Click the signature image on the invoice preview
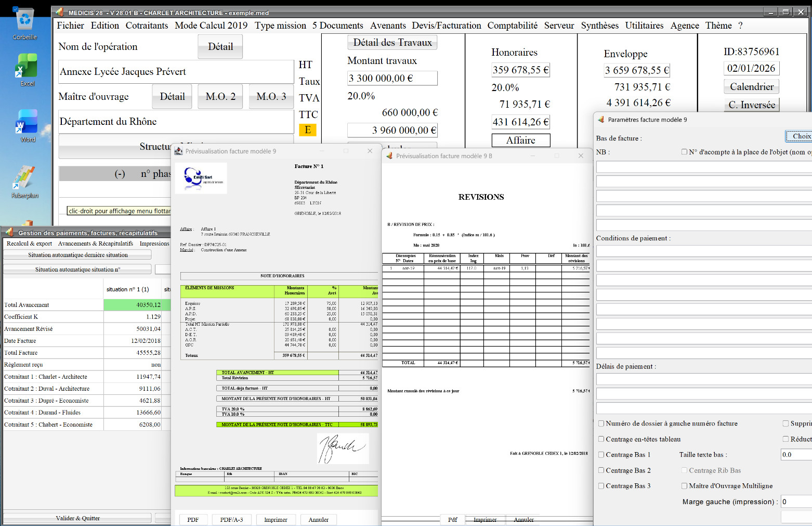Image resolution: width=812 pixels, height=526 pixels. (x=343, y=448)
